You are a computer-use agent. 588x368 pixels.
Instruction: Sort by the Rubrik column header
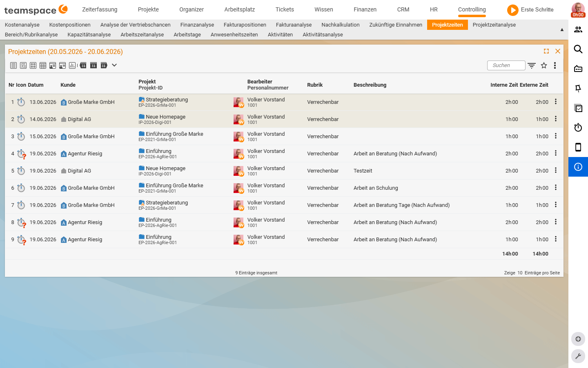coord(315,85)
